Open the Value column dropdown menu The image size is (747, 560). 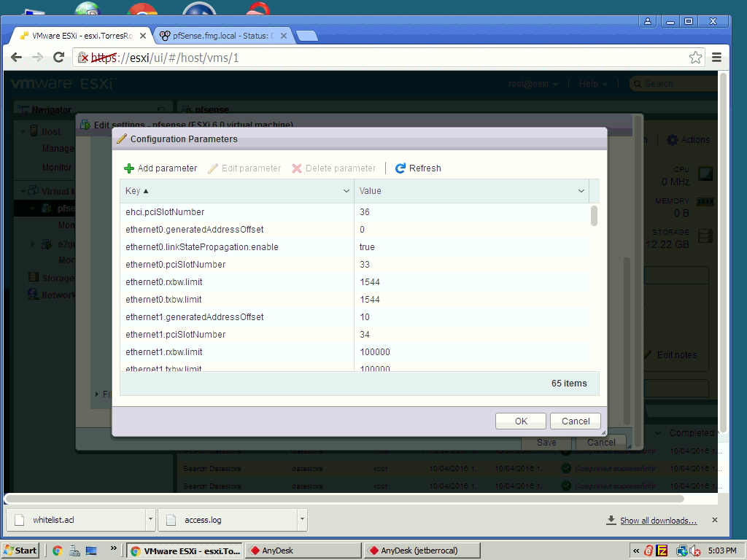[x=581, y=191]
